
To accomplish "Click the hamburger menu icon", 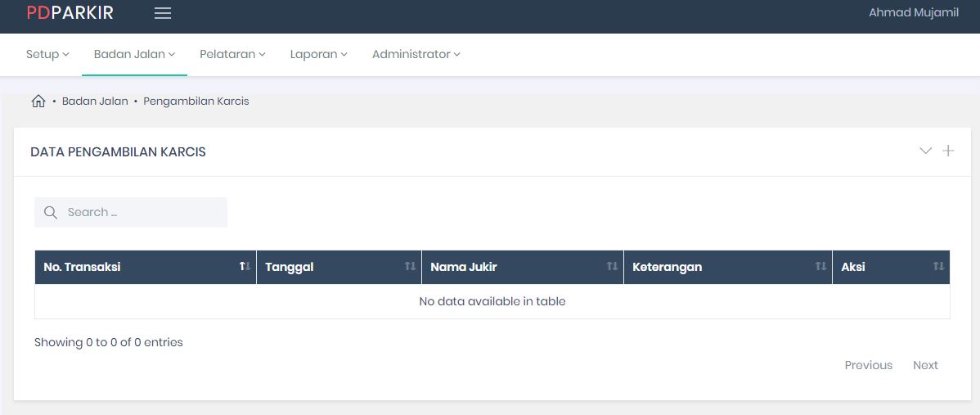I will tap(163, 13).
